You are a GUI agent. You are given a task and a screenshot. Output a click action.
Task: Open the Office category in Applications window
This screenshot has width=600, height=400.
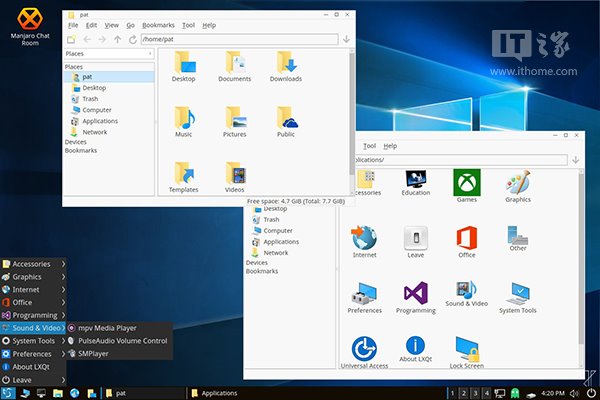tap(466, 242)
